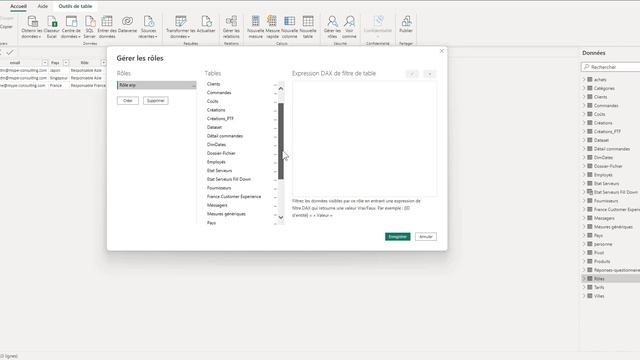Select the Rôles table in Données pane

click(611, 278)
